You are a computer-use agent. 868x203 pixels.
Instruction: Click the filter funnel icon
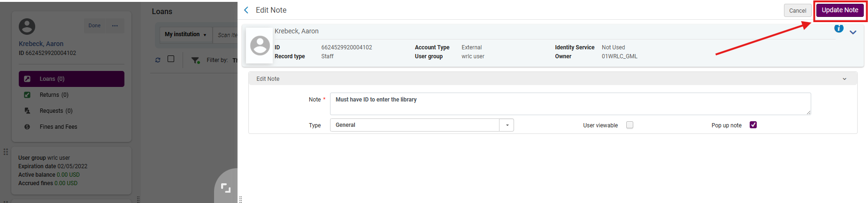coord(195,60)
